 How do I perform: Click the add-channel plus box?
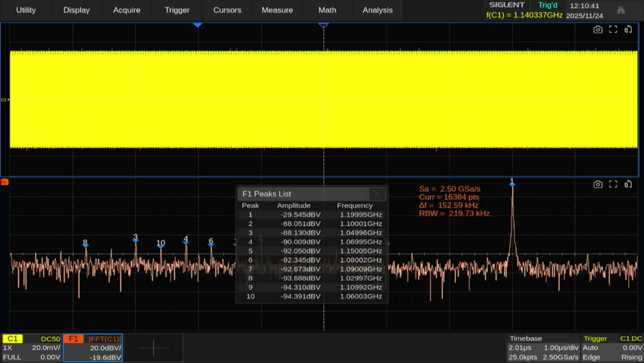(154, 348)
